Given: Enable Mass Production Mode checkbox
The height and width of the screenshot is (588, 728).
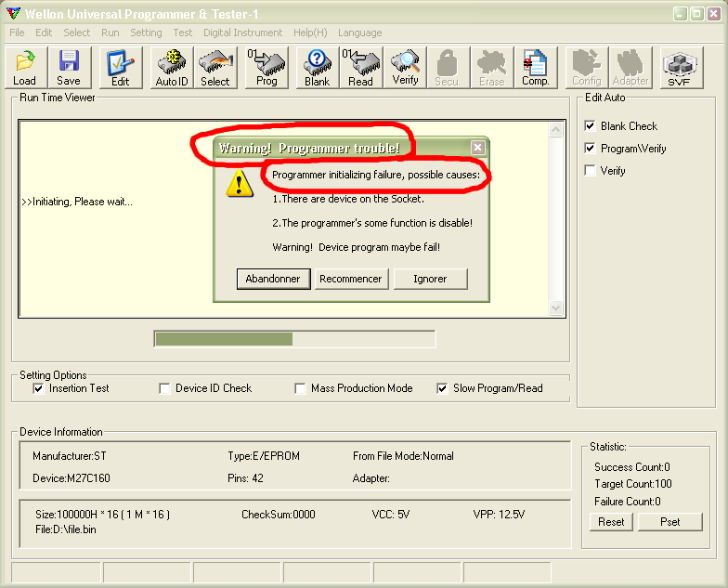Looking at the screenshot, I should [x=300, y=388].
